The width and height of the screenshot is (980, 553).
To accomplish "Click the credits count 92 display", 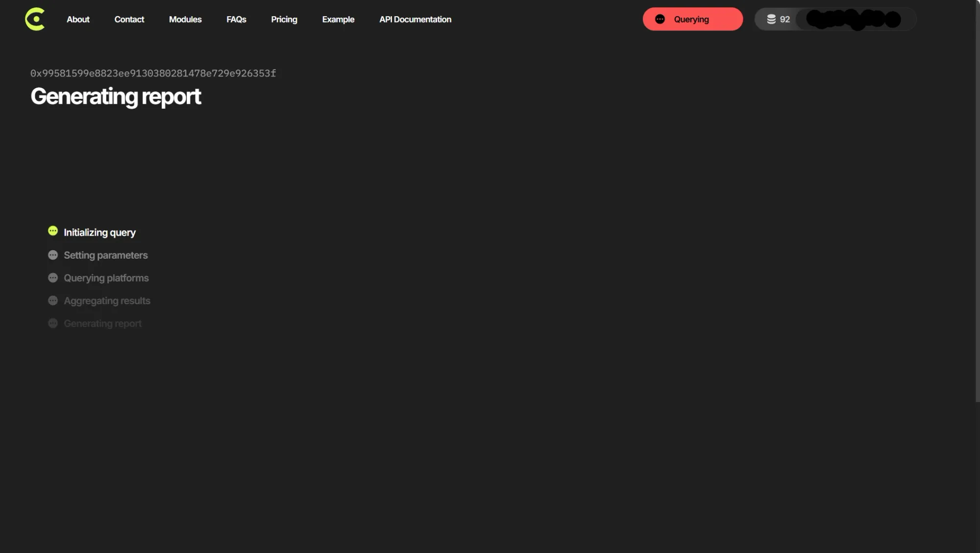I will pyautogui.click(x=778, y=18).
